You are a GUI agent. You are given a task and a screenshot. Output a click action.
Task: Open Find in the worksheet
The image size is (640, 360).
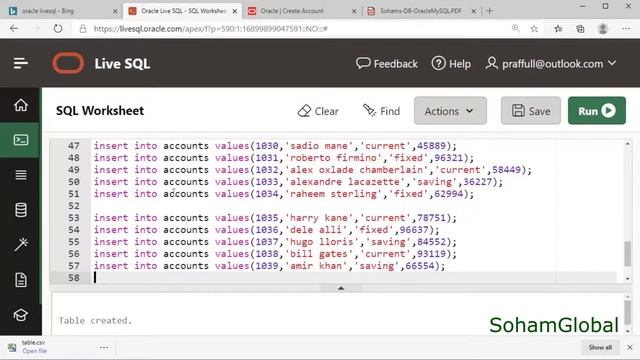tap(381, 111)
